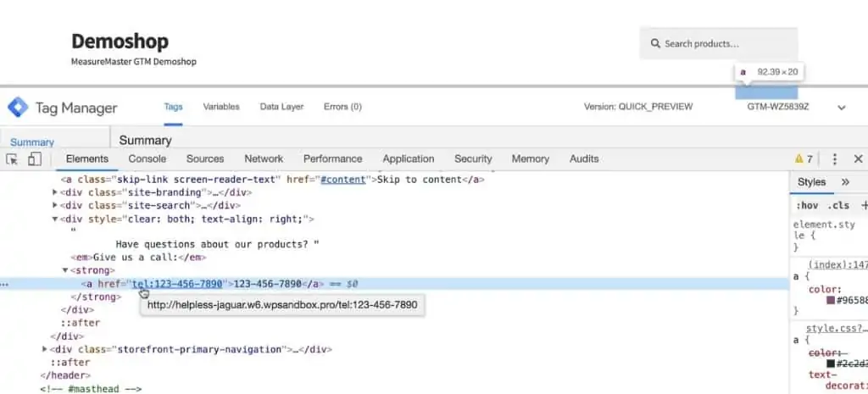Expand the storefront-primary-navigation div node
The height and width of the screenshot is (394, 868).
click(x=45, y=350)
